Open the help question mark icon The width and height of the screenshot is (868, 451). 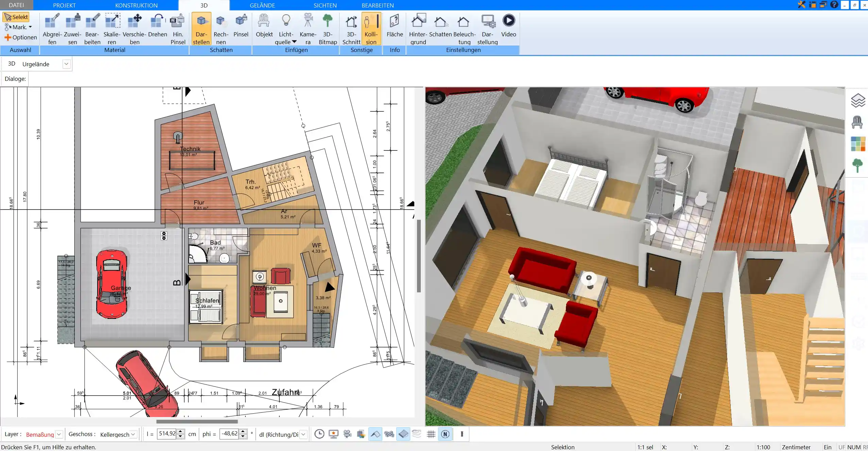click(834, 5)
